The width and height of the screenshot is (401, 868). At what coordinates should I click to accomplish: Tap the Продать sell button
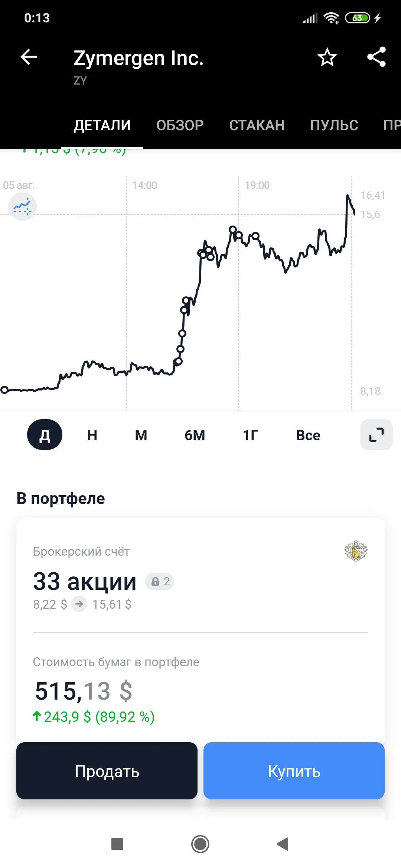pyautogui.click(x=107, y=771)
